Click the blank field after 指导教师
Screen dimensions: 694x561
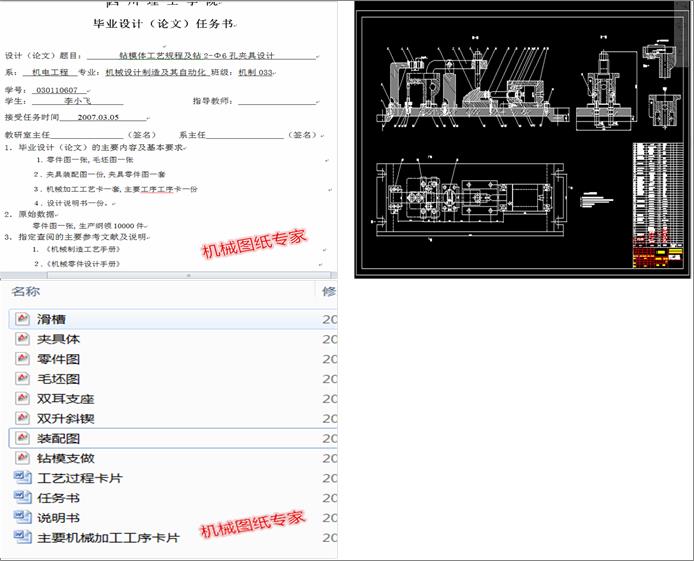(x=277, y=101)
